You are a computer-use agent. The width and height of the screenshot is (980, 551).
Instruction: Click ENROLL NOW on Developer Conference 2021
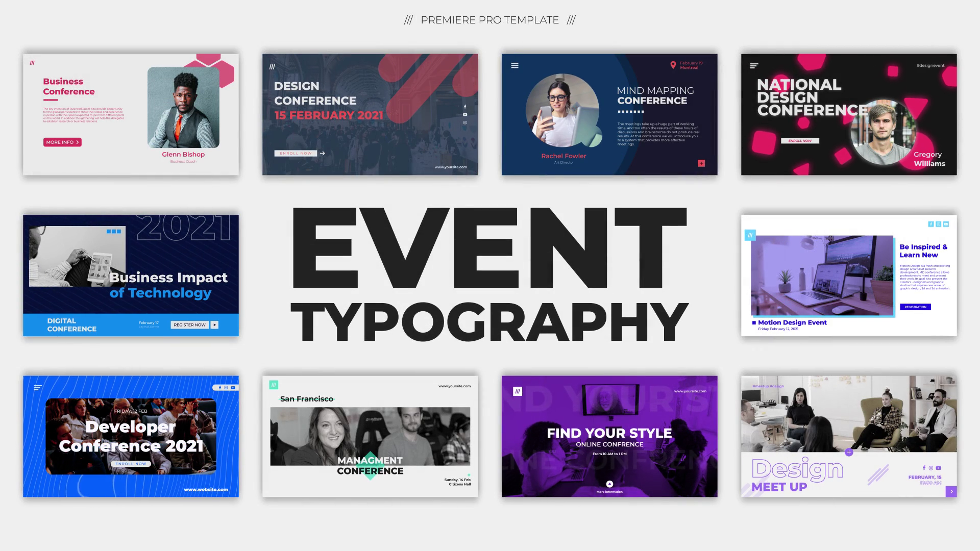pos(131,463)
